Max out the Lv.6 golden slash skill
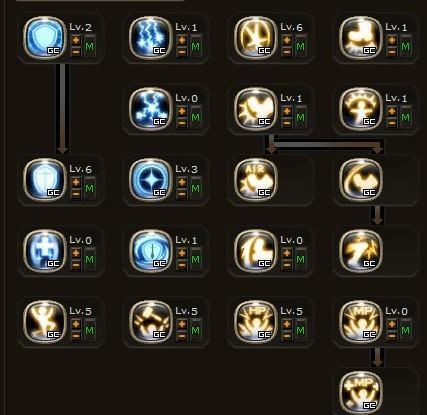 (300, 46)
